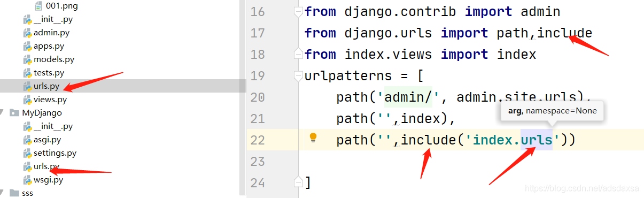
Task: Click path('',index) on line 21
Action: click(x=392, y=119)
